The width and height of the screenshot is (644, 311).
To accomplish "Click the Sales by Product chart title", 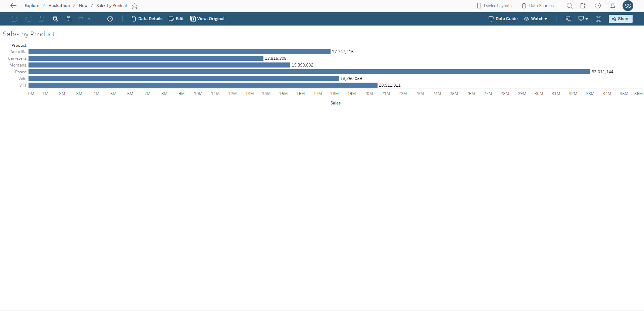I will click(x=29, y=34).
